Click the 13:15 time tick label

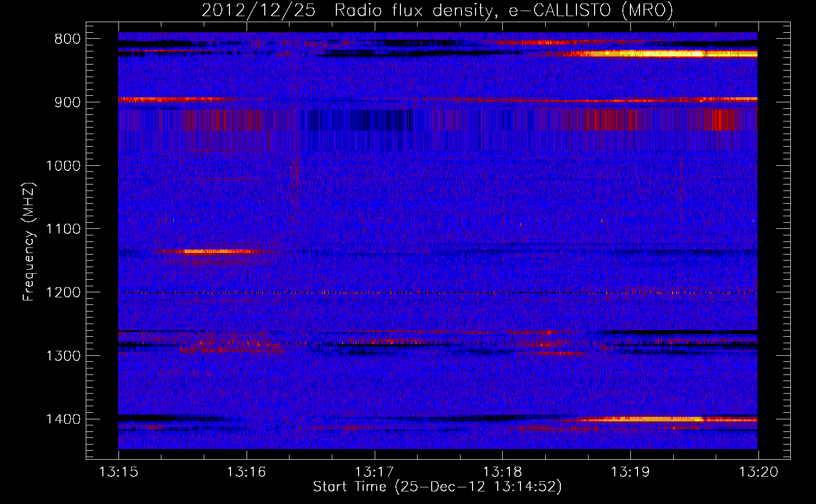(x=119, y=472)
